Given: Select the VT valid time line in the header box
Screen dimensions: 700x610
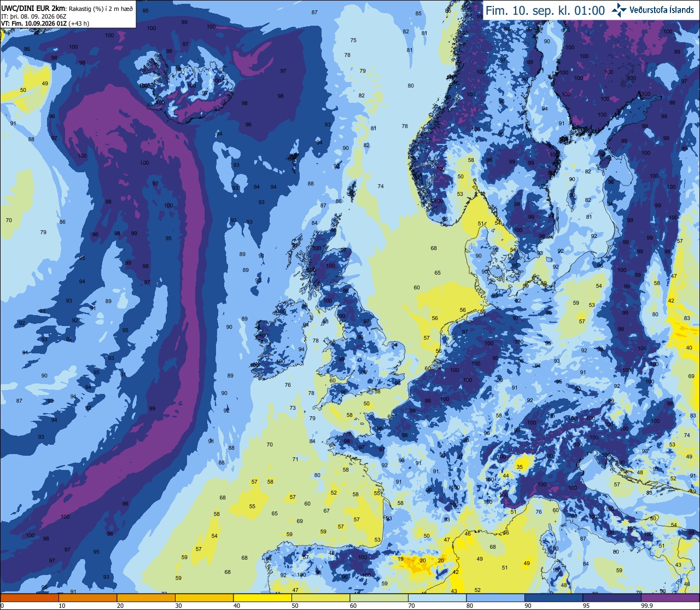Looking at the screenshot, I should click(x=45, y=24).
